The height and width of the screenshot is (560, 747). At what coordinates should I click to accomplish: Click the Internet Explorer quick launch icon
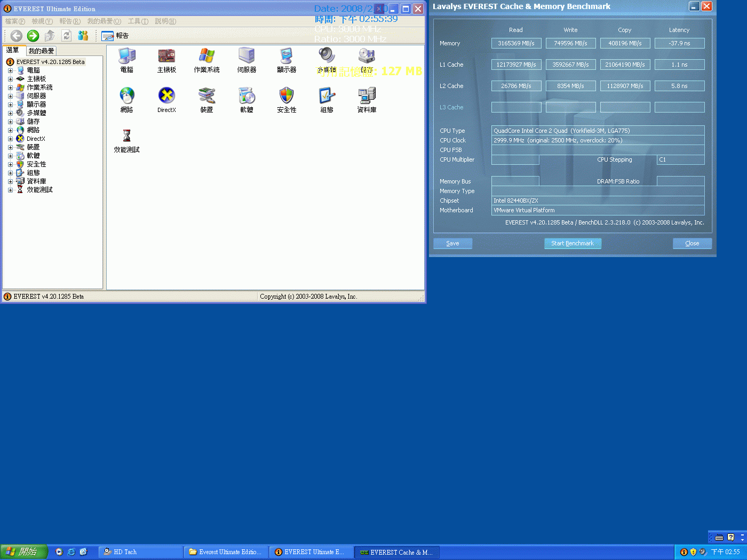pyautogui.click(x=71, y=552)
